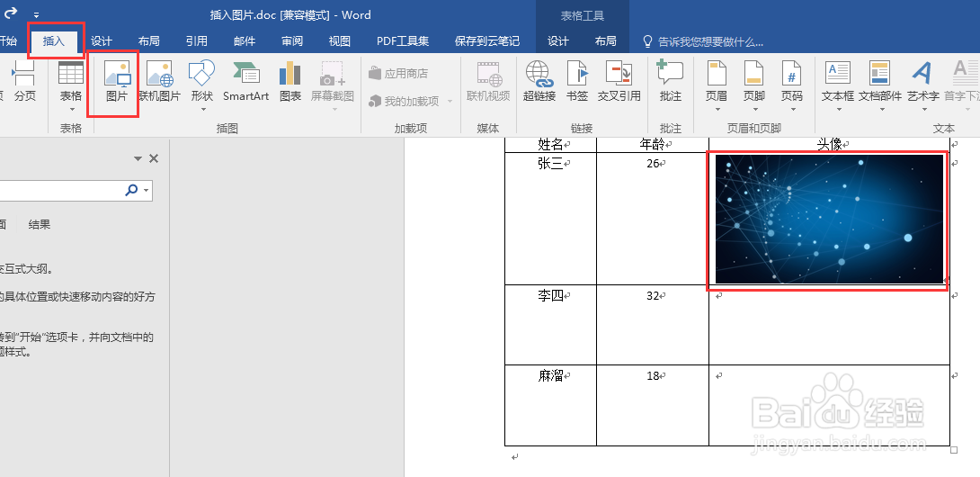
Task: Open 我的加载项 add-ins
Action: pyautogui.click(x=410, y=101)
